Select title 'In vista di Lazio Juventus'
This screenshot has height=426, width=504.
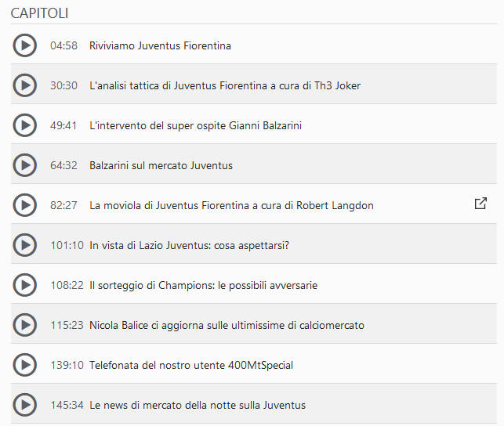pos(150,245)
